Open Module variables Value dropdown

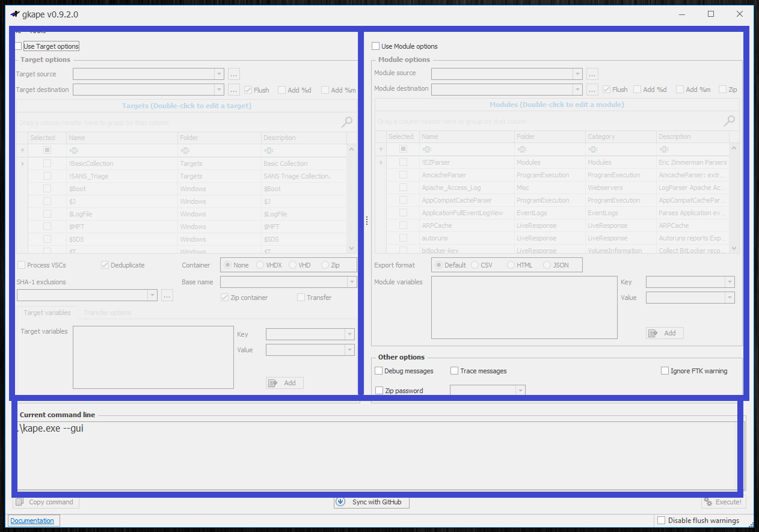click(730, 298)
